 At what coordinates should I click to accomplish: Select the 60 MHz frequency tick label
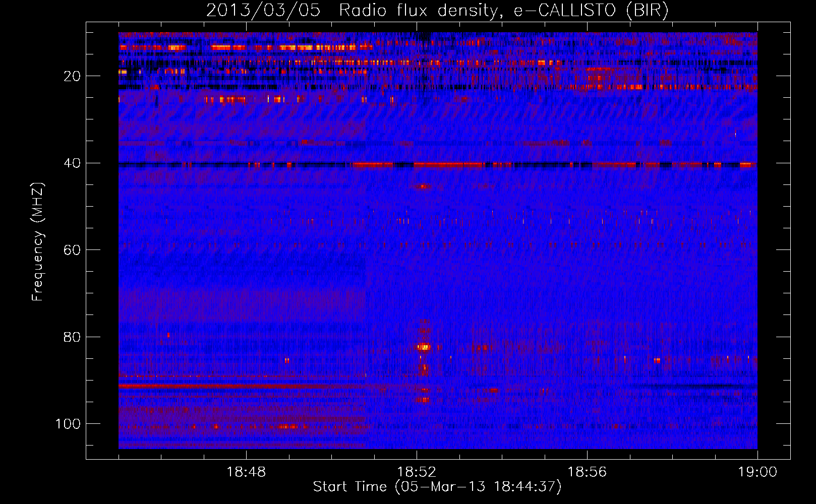point(72,250)
